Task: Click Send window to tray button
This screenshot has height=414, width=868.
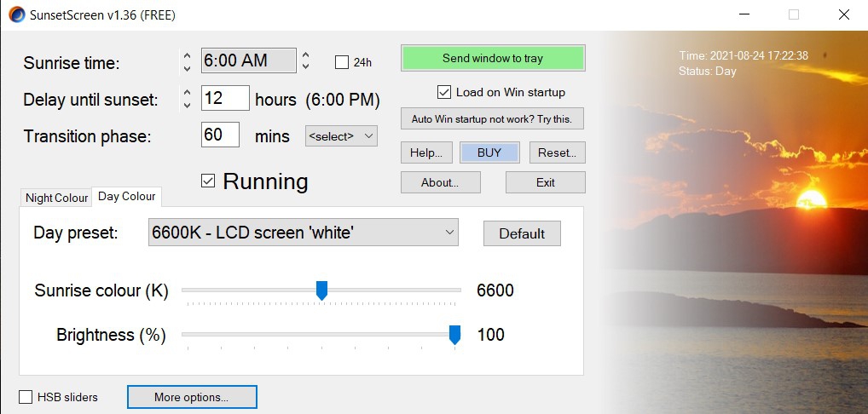Action: tap(493, 58)
